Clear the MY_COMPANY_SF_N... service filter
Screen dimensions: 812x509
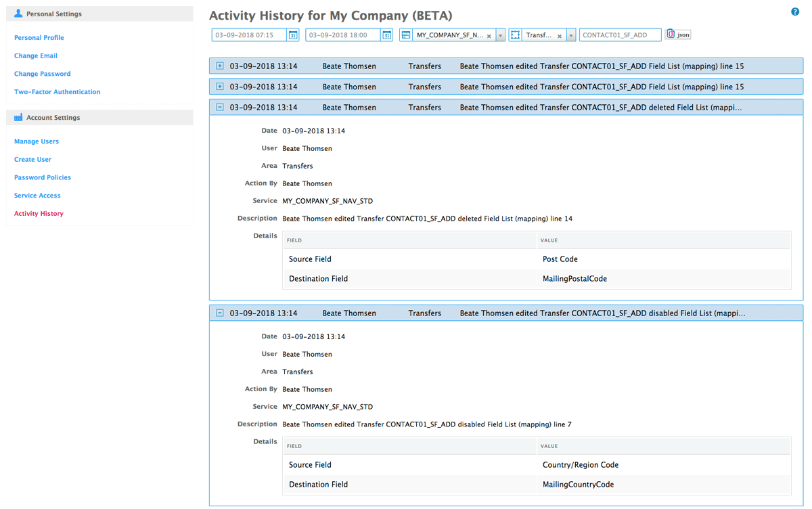click(489, 36)
